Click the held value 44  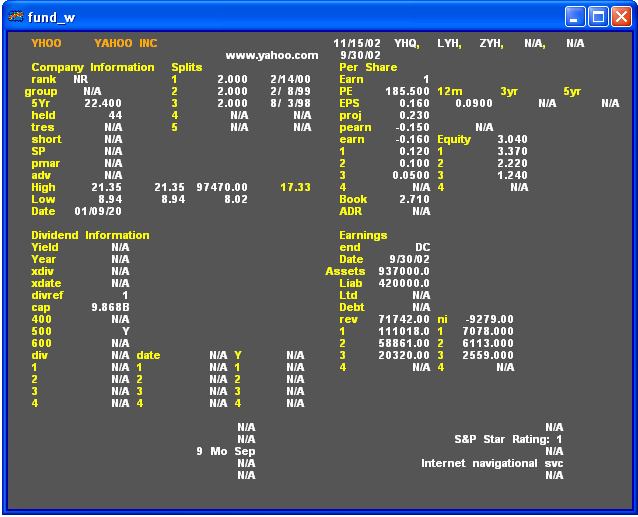coord(116,116)
